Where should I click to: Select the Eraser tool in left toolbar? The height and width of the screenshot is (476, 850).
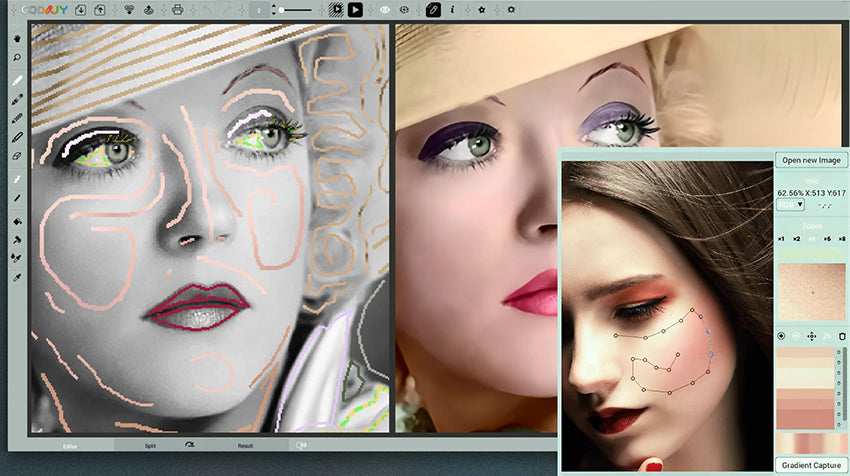click(x=18, y=156)
